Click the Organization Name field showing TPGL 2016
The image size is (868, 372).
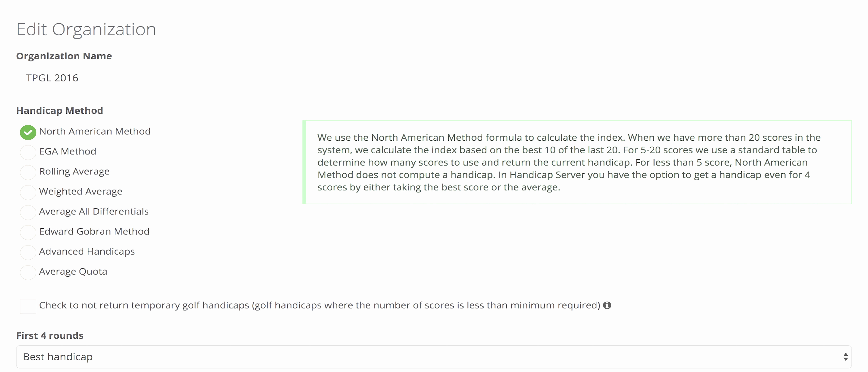[x=52, y=78]
